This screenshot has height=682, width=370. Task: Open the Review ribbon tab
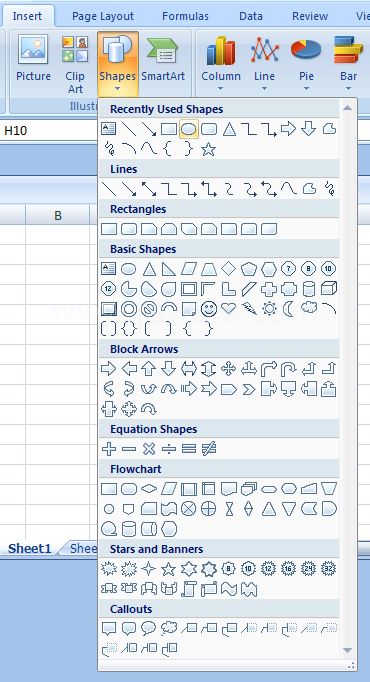click(x=310, y=16)
